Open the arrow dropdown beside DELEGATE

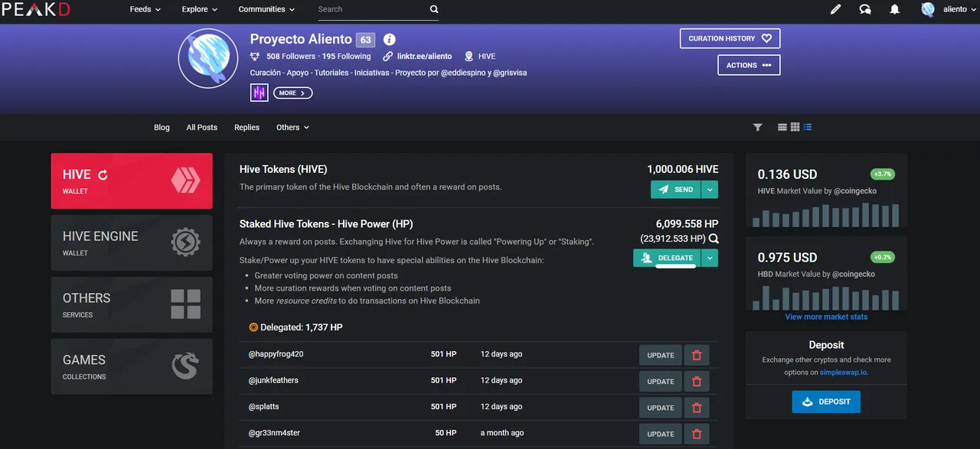[710, 258]
